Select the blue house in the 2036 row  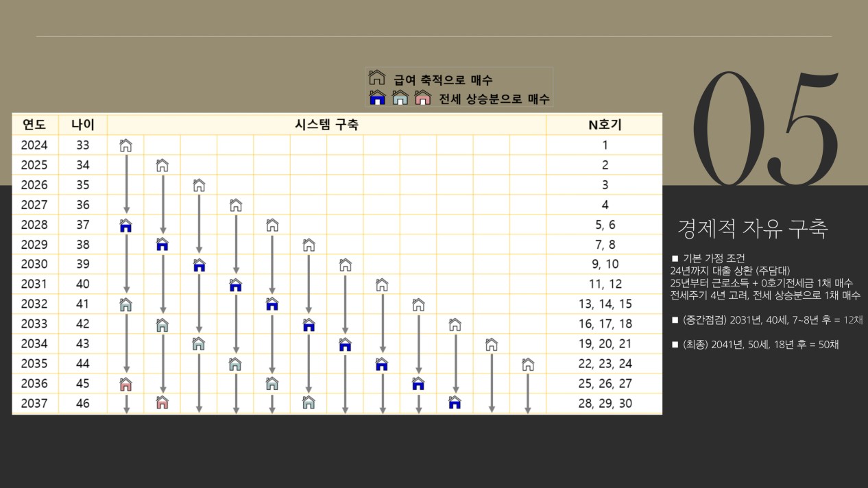tap(418, 384)
